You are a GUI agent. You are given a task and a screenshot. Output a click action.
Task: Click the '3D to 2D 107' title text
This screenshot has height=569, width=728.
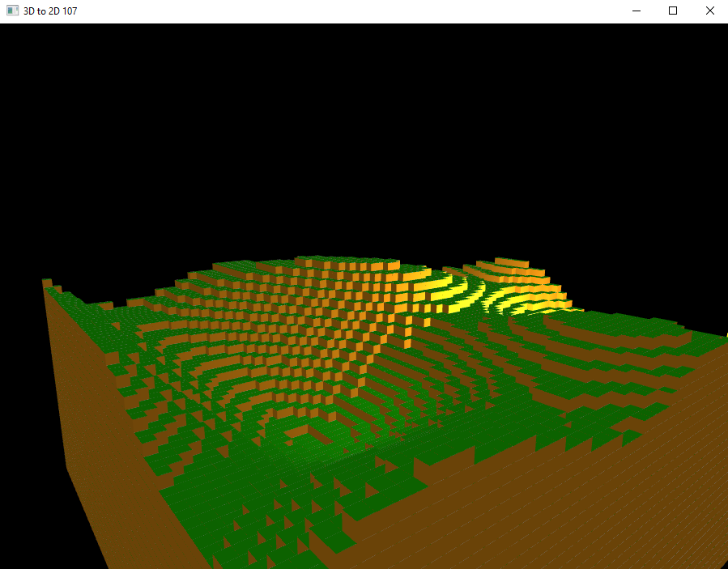pyautogui.click(x=50, y=11)
